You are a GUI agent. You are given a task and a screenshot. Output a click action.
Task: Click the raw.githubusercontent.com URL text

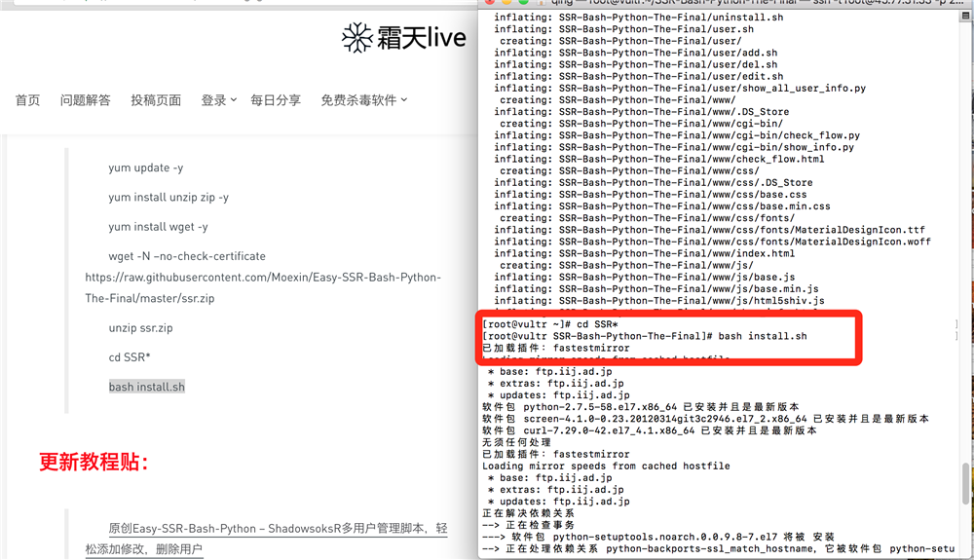tap(263, 287)
